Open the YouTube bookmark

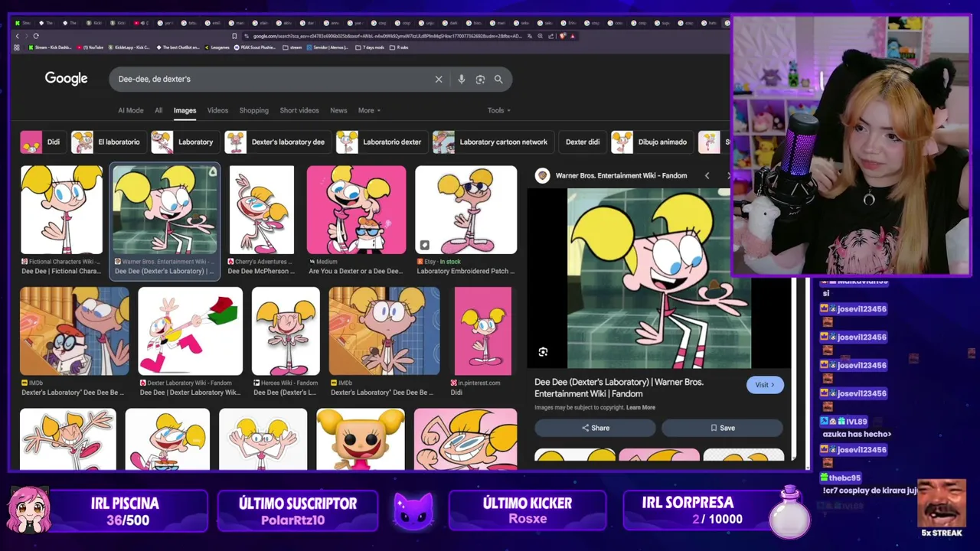(89, 47)
